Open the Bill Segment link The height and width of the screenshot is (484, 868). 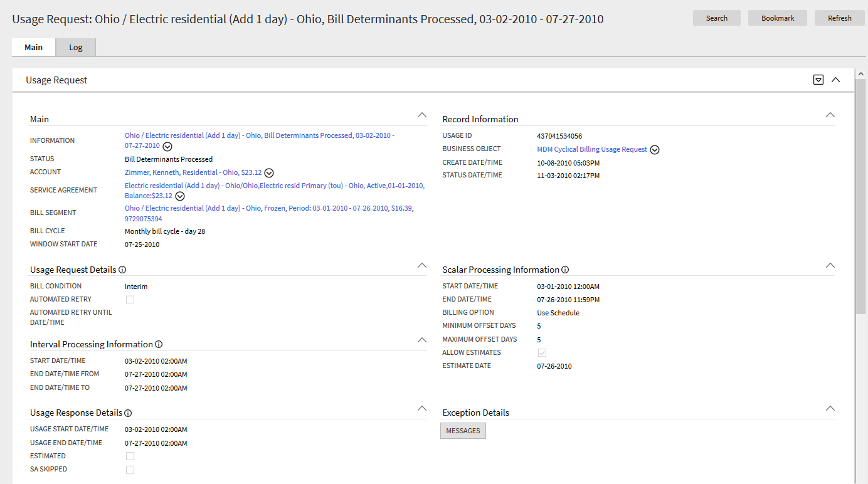251,208
